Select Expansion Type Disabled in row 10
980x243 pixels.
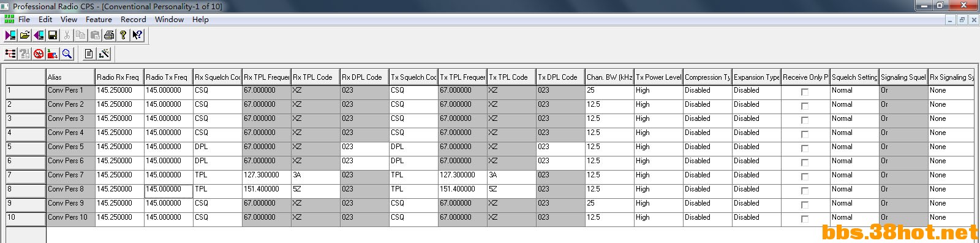[x=756, y=220]
